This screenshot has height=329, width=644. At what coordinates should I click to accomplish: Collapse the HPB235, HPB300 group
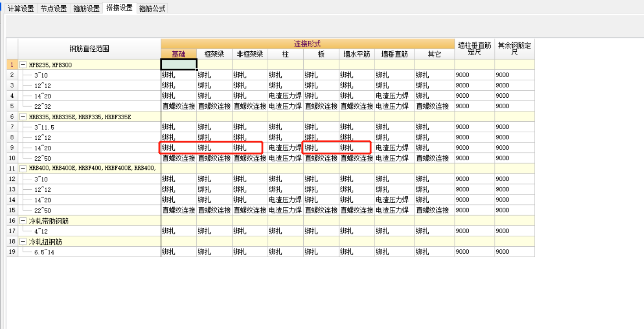(24, 64)
